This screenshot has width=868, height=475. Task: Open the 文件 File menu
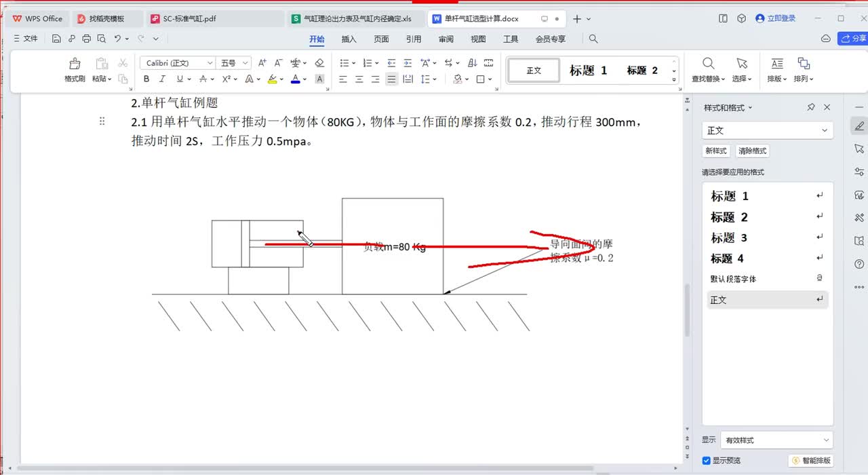(x=26, y=39)
